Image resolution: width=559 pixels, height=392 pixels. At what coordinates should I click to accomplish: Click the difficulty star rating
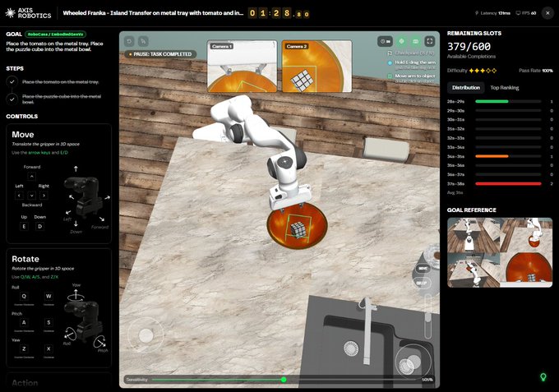[483, 71]
